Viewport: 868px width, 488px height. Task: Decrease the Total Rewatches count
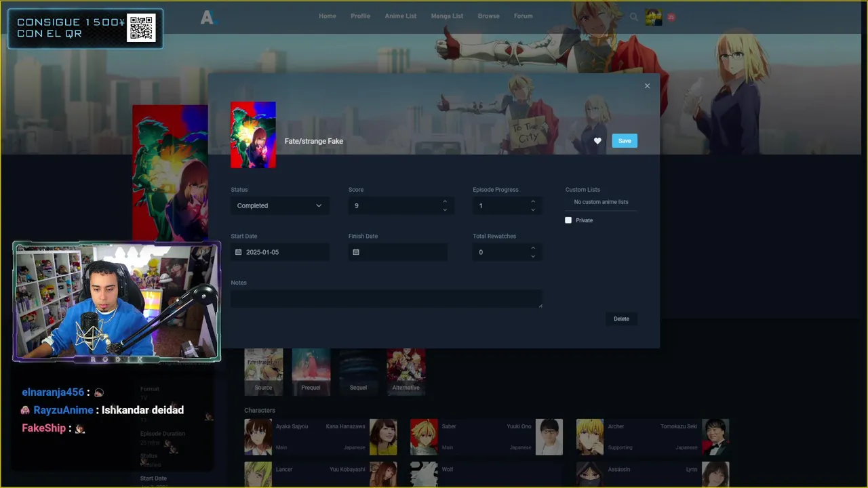533,256
